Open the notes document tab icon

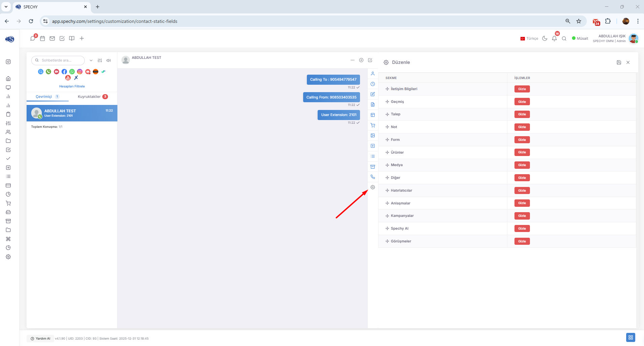click(x=372, y=105)
